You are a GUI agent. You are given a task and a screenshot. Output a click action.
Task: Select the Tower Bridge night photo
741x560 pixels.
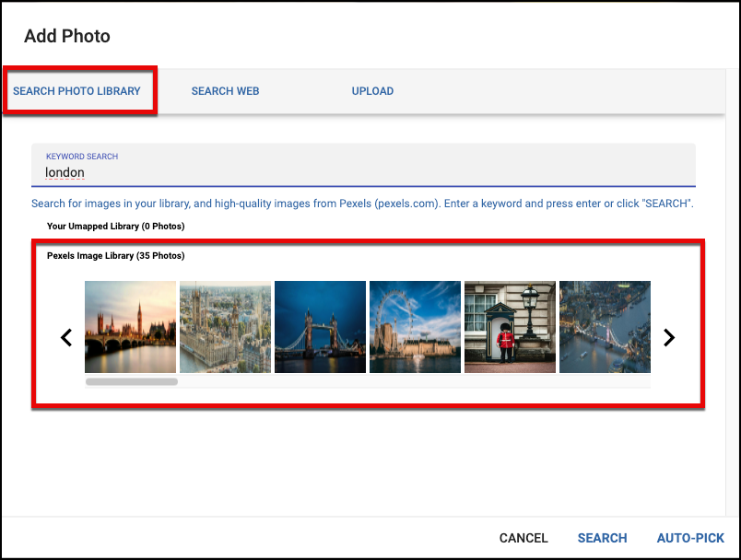pyautogui.click(x=320, y=327)
